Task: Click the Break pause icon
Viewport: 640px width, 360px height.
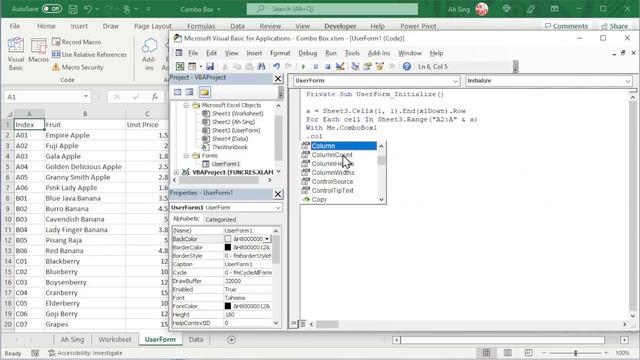Action: pos(316,67)
